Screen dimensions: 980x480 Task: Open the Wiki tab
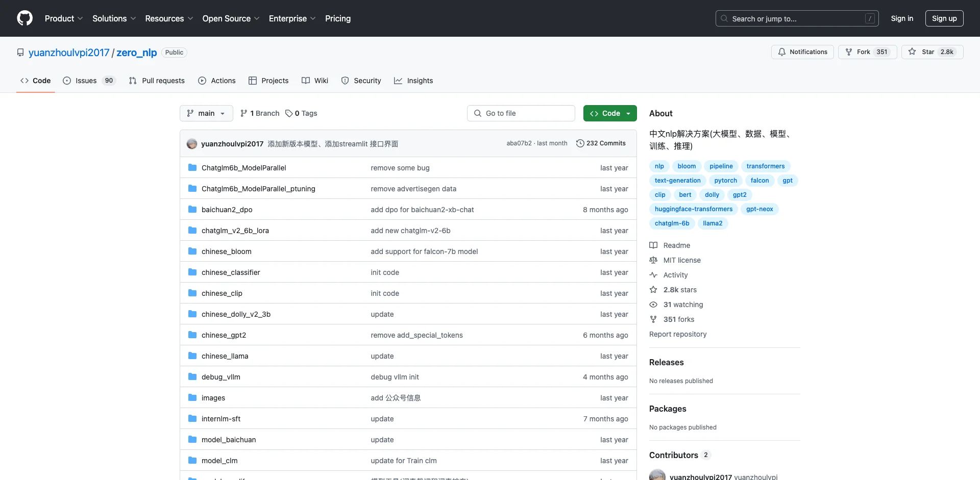point(315,81)
